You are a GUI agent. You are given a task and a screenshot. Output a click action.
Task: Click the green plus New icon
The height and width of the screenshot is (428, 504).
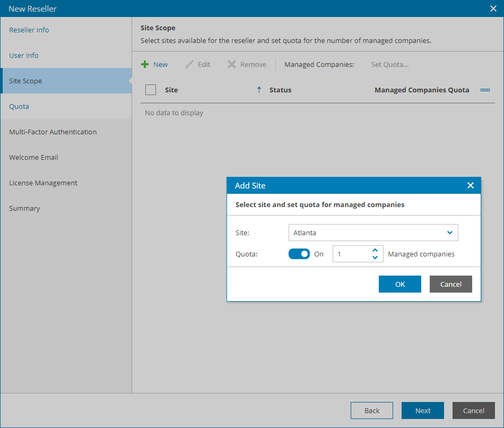click(x=145, y=64)
